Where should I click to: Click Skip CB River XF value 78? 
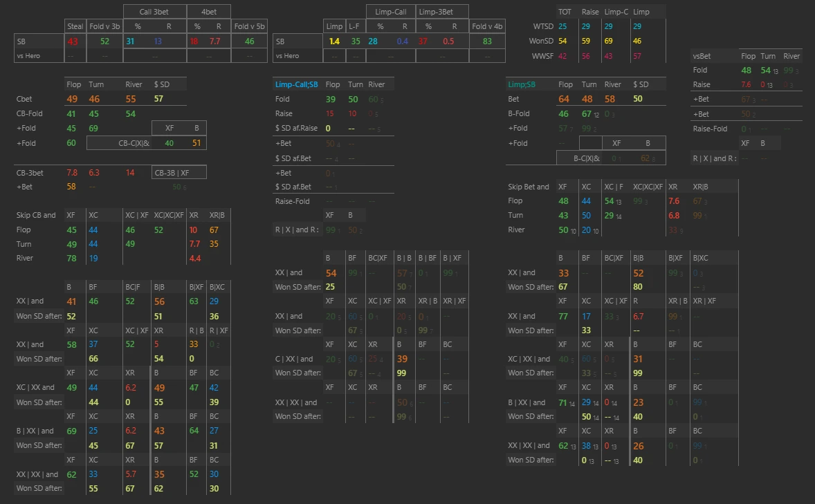[72, 259]
